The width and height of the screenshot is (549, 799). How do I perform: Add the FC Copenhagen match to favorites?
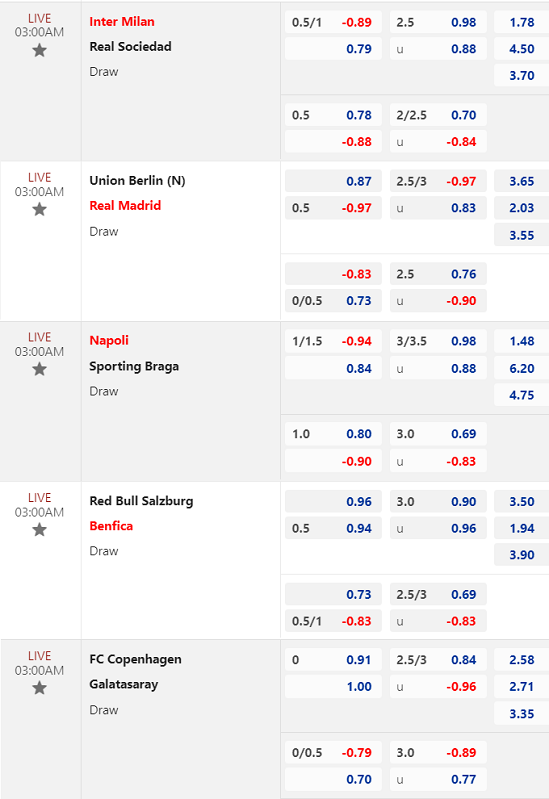click(39, 688)
